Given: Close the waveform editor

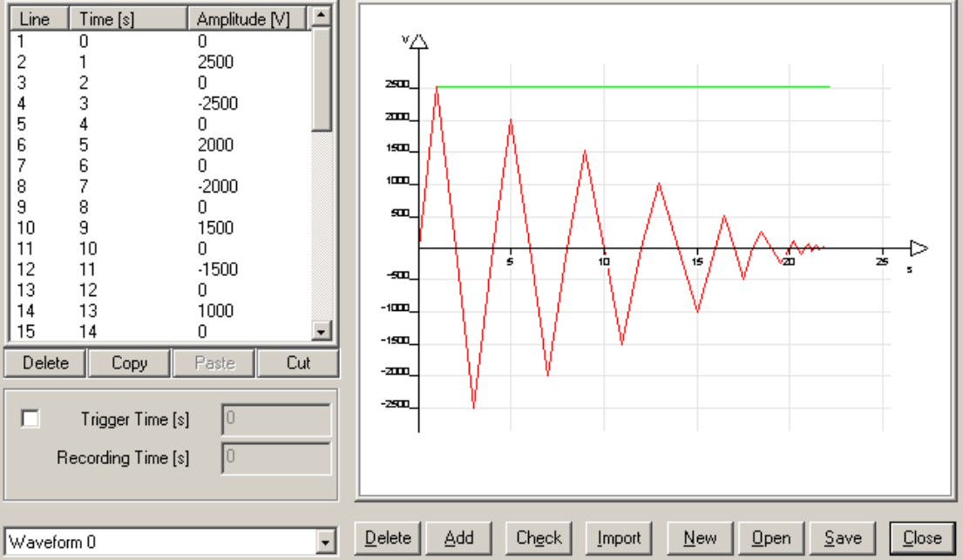Looking at the screenshot, I should click(922, 538).
